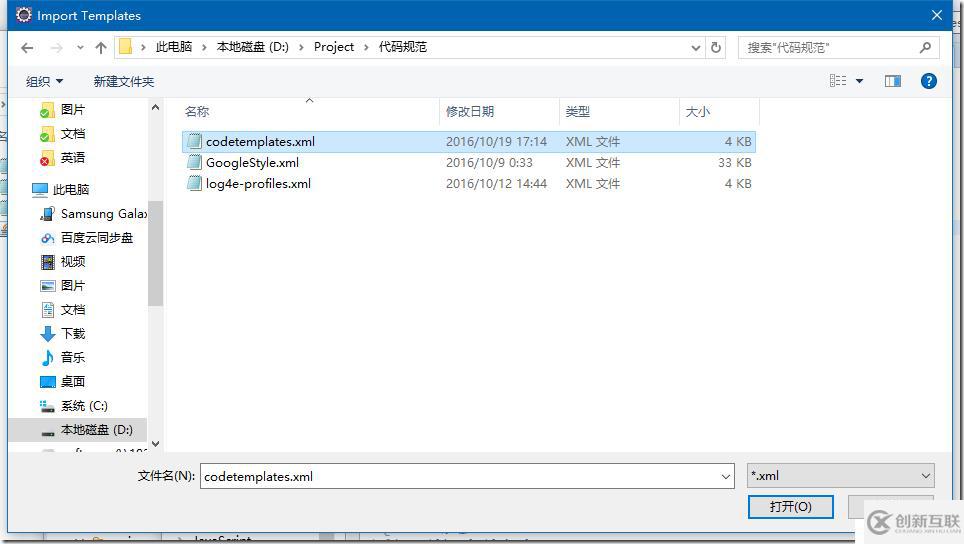Image resolution: width=964 pixels, height=544 pixels.
Task: Click the 打开(O) button
Action: click(x=791, y=507)
